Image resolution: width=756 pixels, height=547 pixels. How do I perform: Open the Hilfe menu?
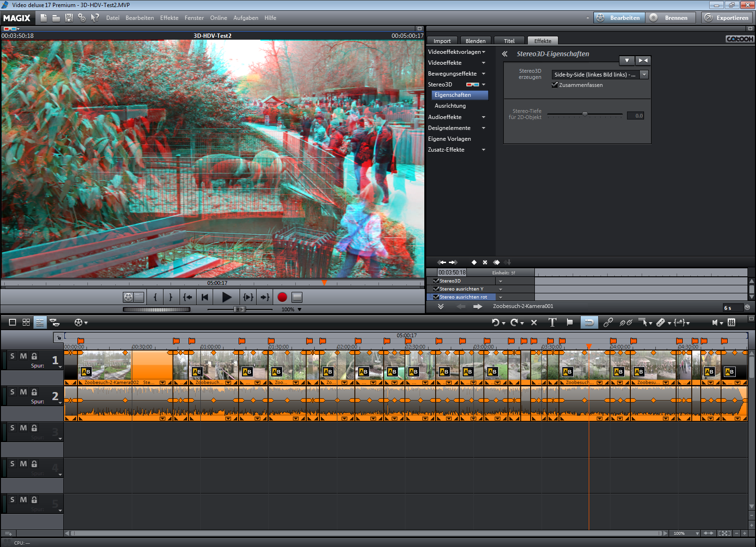(x=270, y=18)
